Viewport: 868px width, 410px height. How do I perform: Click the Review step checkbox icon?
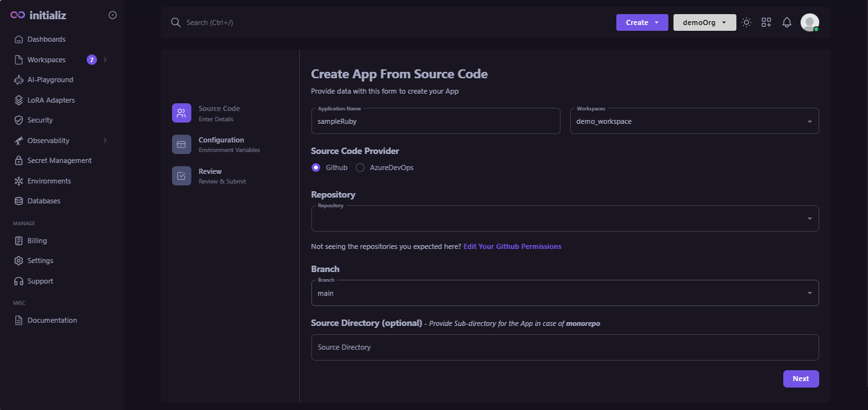tap(182, 176)
